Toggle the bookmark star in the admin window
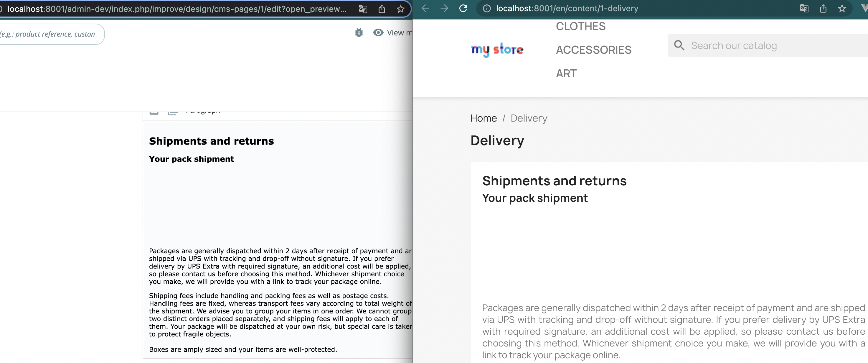 (401, 9)
